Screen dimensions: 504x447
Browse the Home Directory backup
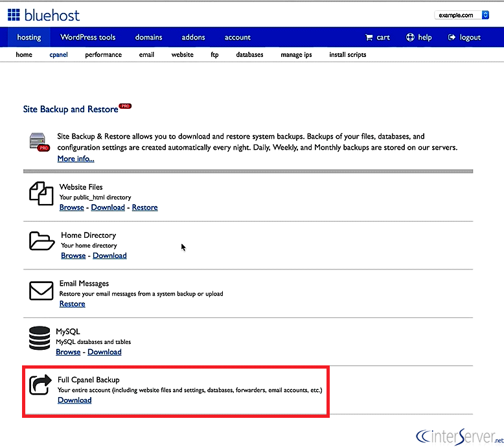(73, 255)
